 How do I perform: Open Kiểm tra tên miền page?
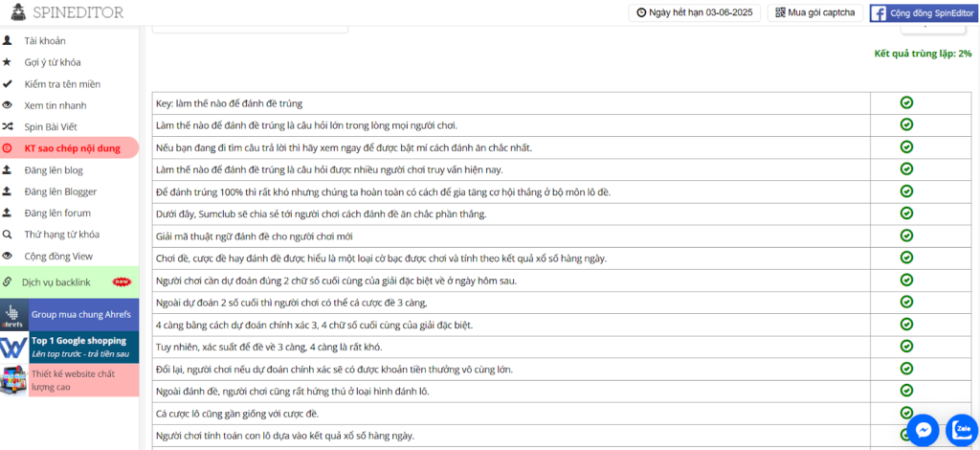[x=62, y=84]
